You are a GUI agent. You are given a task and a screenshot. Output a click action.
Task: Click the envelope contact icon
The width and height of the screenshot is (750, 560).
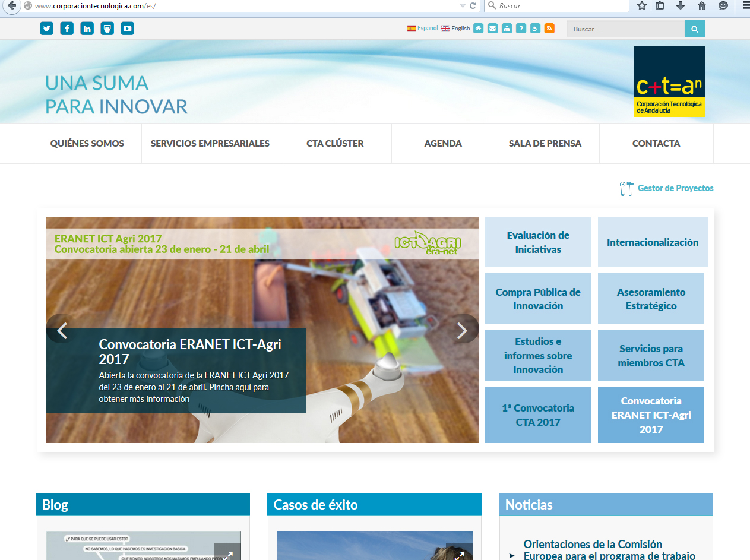tap(492, 28)
